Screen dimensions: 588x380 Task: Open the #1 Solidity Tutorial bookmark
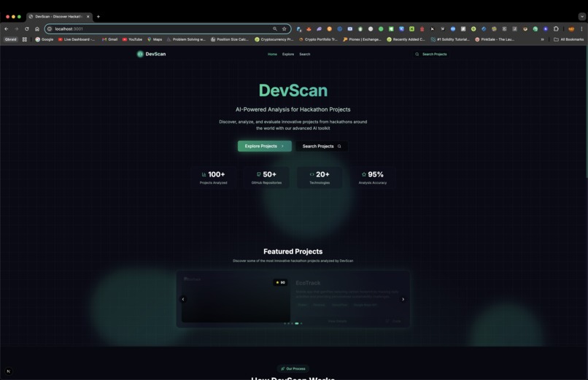pyautogui.click(x=450, y=39)
